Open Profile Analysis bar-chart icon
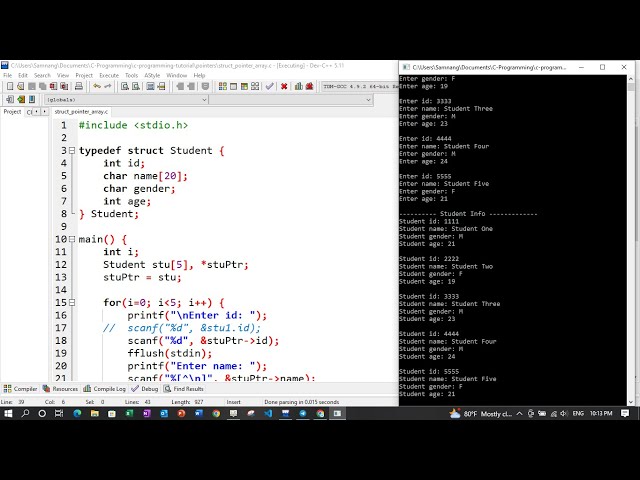Image resolution: width=640 pixels, height=480 pixels. click(299, 86)
